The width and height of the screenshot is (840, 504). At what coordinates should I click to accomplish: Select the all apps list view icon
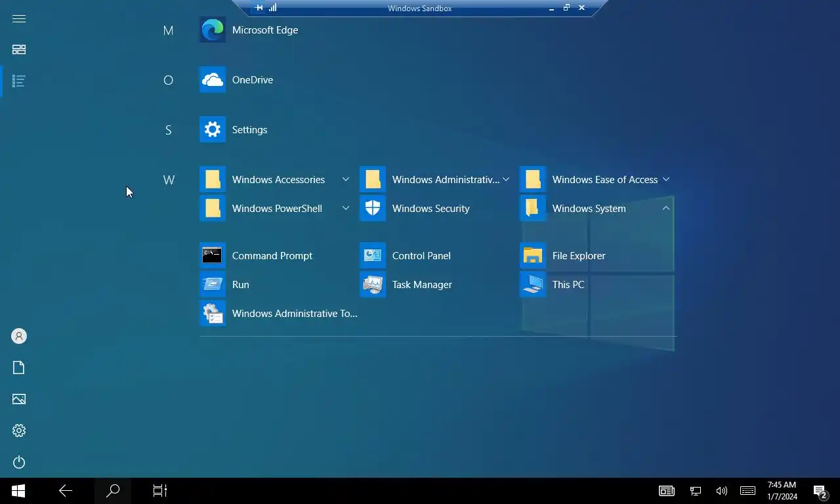click(x=19, y=81)
